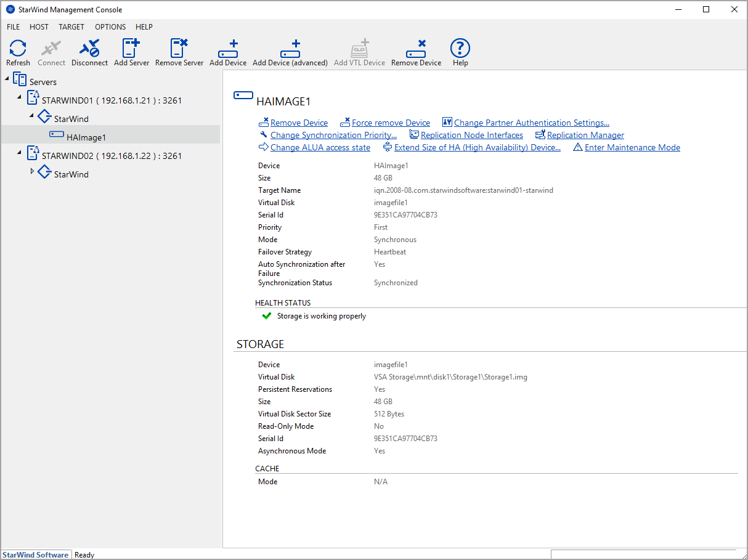The image size is (748, 560).
Task: Click the StarWind Software status bar label
Action: [x=36, y=554]
